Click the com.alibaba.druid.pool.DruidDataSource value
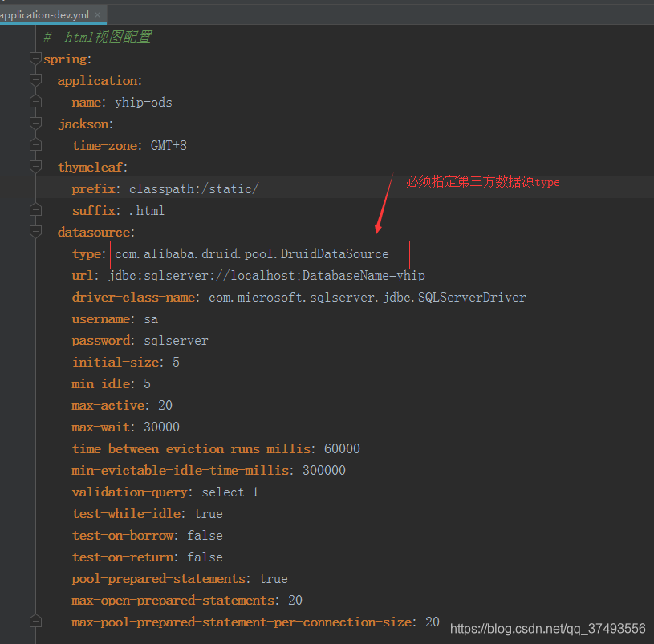Screen dimensions: 654x644 click(x=251, y=254)
